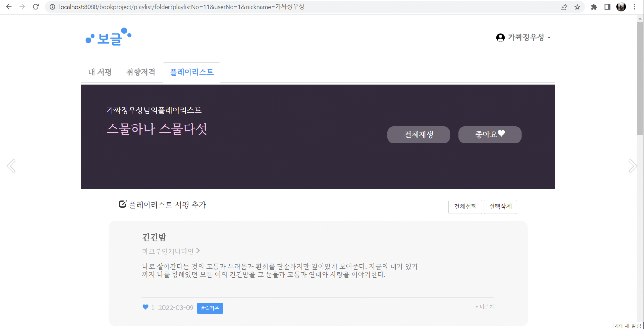Open Chrome profile avatar

621,7
